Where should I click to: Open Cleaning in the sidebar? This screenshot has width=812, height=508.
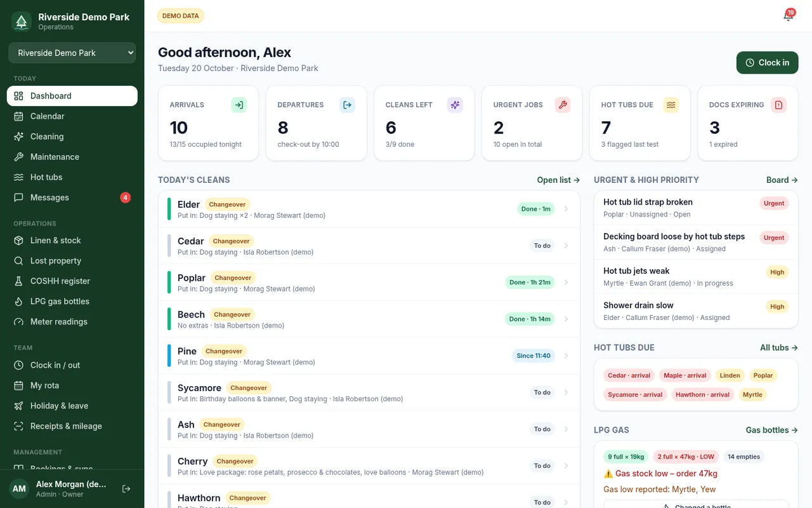coord(72,137)
